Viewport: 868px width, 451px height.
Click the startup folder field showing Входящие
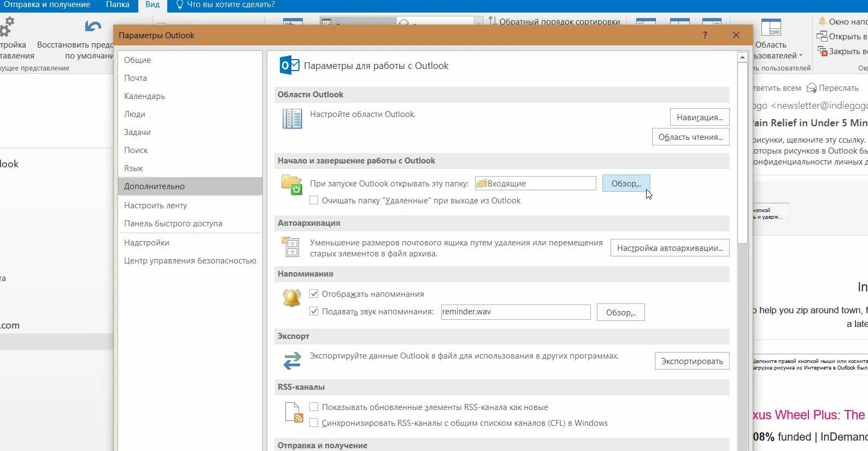[535, 184]
